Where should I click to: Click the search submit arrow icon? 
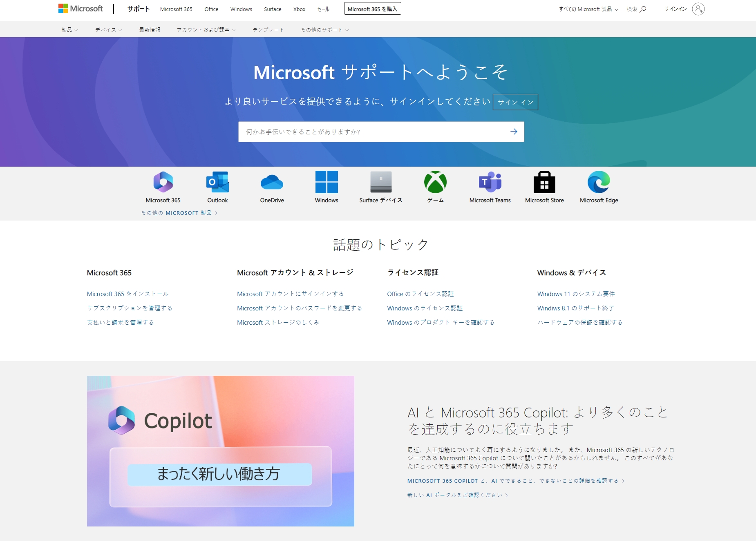pyautogui.click(x=514, y=132)
